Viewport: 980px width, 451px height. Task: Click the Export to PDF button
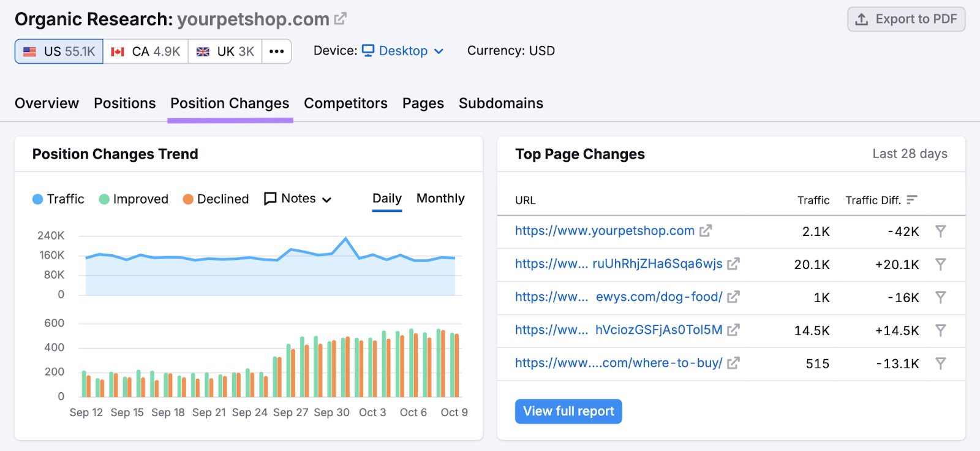906,19
